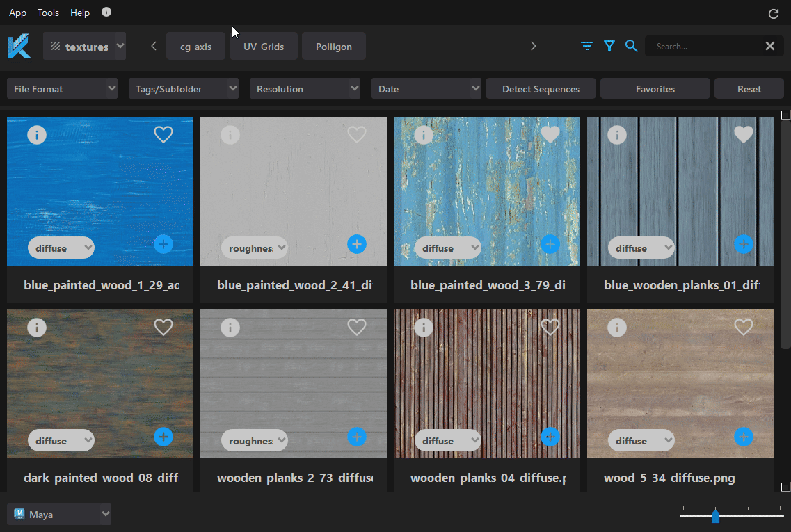Click the thumbnail size slider handle
The image size is (791, 532).
coord(715,516)
